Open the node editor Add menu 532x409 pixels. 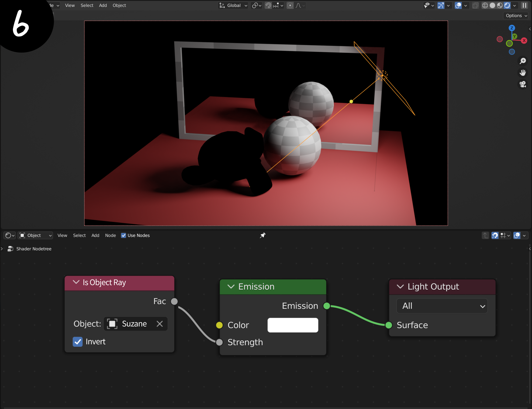[95, 235]
